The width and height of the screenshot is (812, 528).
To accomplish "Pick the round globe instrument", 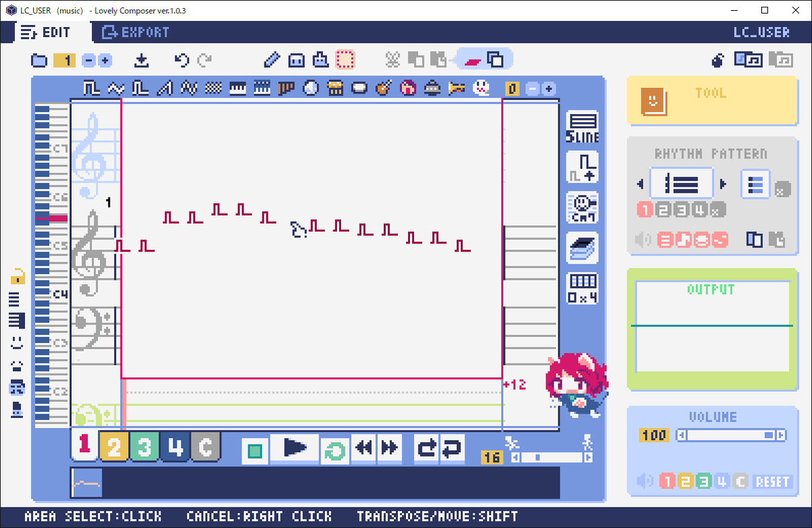I will (x=311, y=88).
